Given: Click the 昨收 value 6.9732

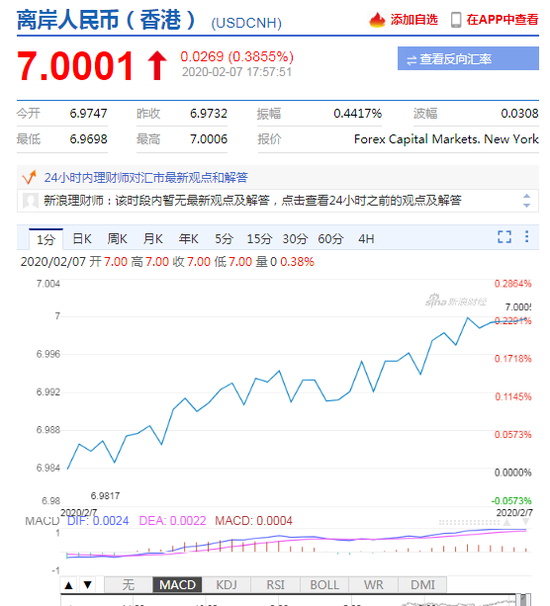Looking at the screenshot, I should pyautogui.click(x=209, y=114).
